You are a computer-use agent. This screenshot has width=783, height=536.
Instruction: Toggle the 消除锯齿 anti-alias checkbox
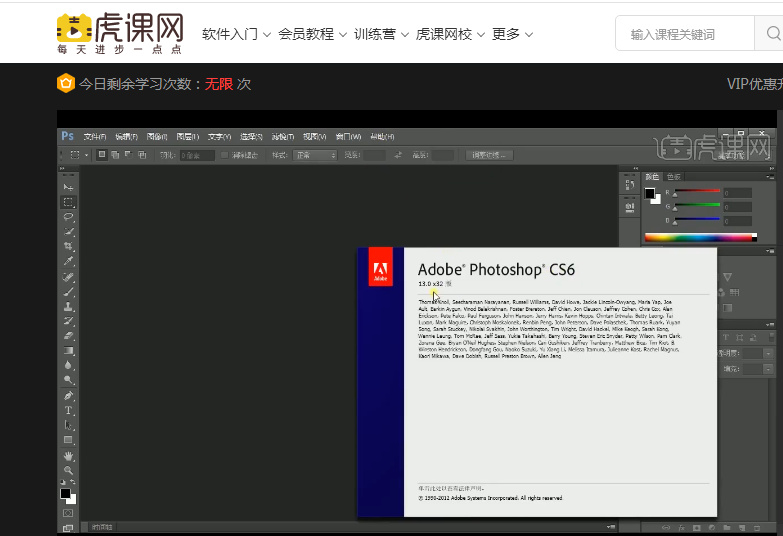[x=224, y=155]
